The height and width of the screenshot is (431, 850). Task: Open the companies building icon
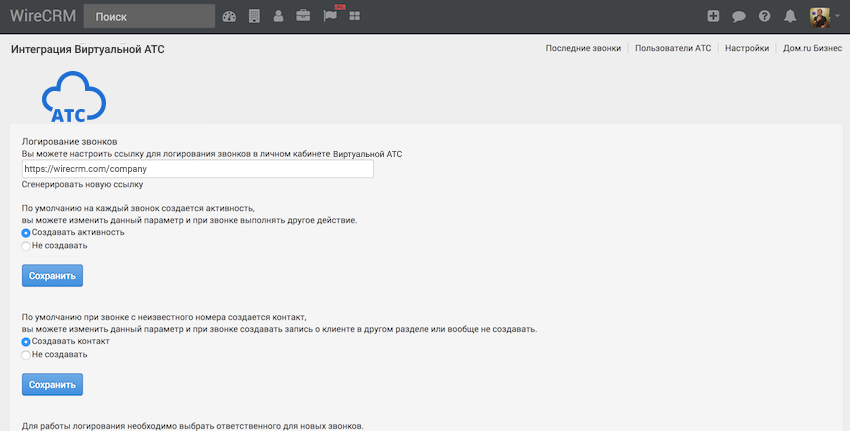coord(254,16)
